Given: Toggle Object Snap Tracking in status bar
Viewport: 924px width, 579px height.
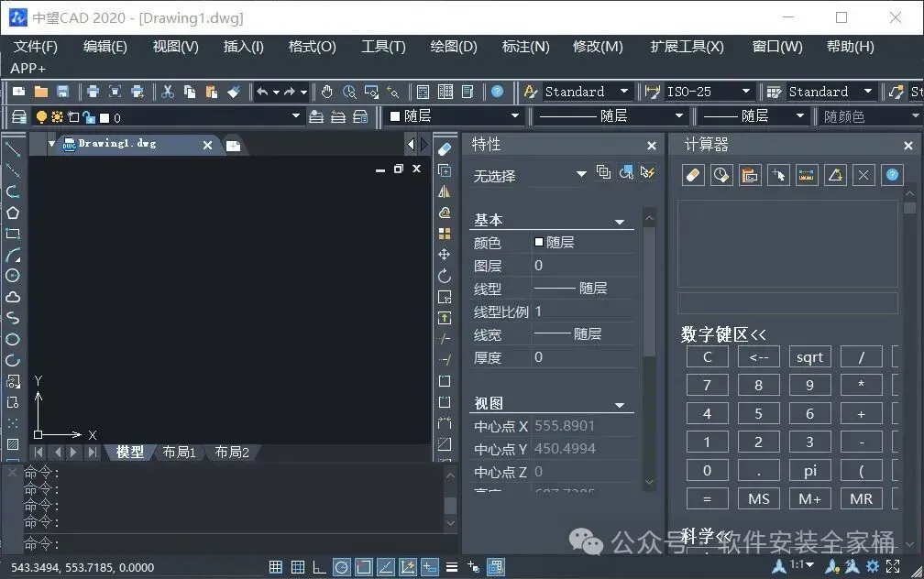Looking at the screenshot, I should coord(385,566).
